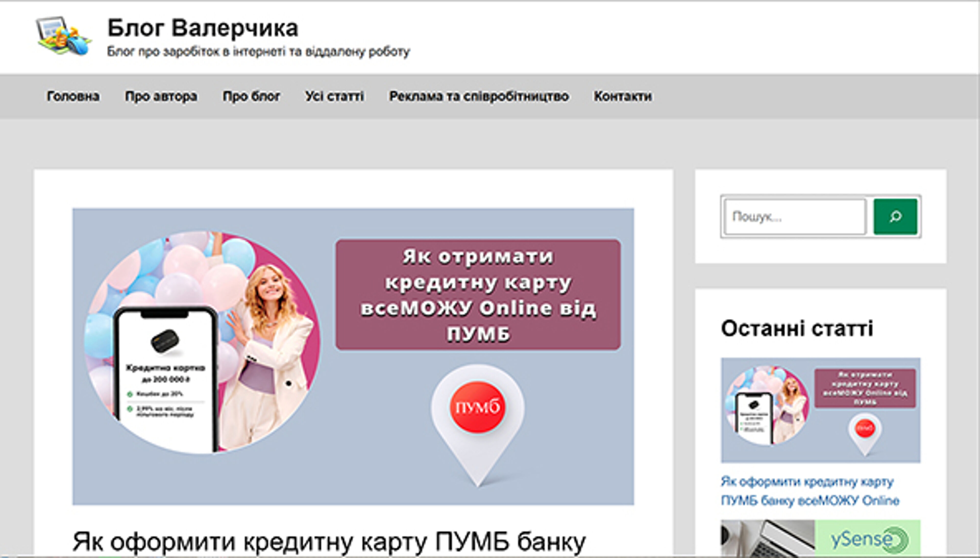Image resolution: width=980 pixels, height=558 pixels.
Task: Click the Останні статті sidebar heading
Action: [797, 329]
